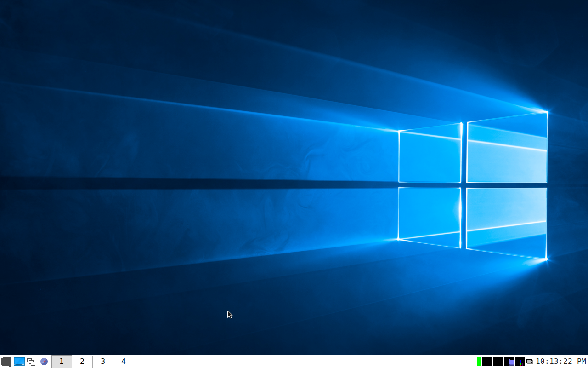Launch the compass web browser icon
This screenshot has height=368, width=588.
44,362
